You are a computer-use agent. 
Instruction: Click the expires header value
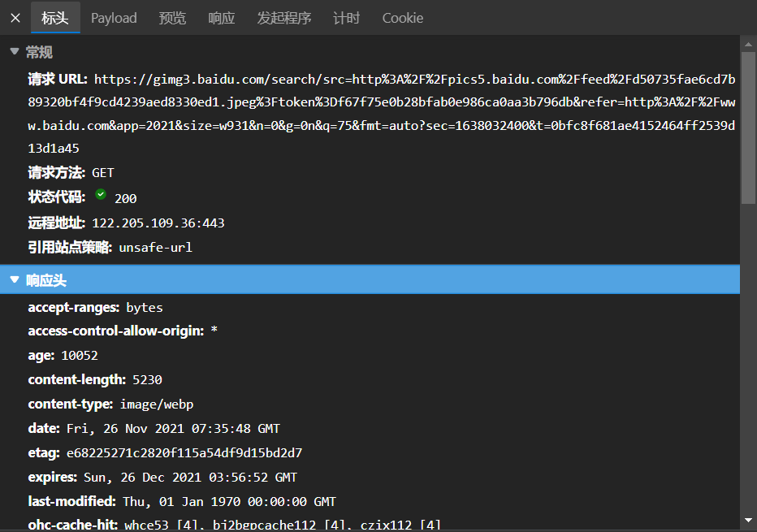(x=191, y=478)
